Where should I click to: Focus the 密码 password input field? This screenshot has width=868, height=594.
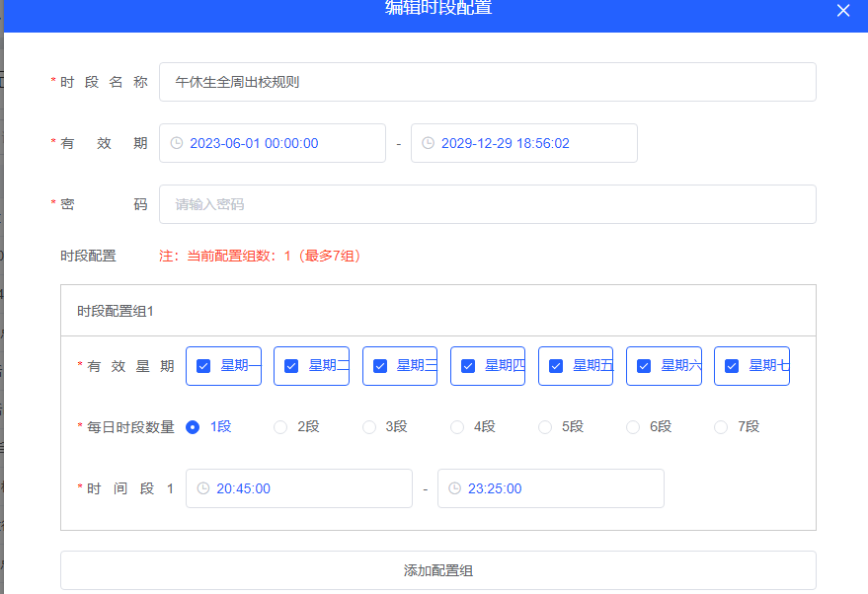(x=487, y=204)
